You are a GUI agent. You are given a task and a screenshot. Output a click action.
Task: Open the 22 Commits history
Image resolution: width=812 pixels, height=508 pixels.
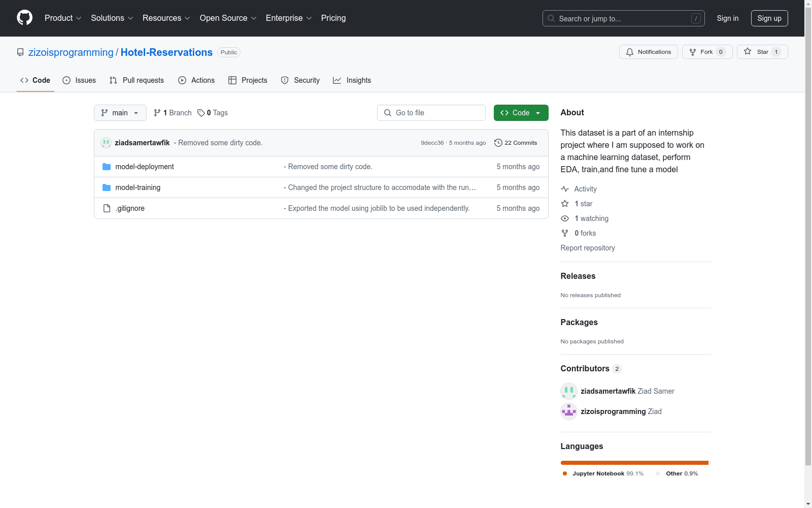pyautogui.click(x=516, y=143)
